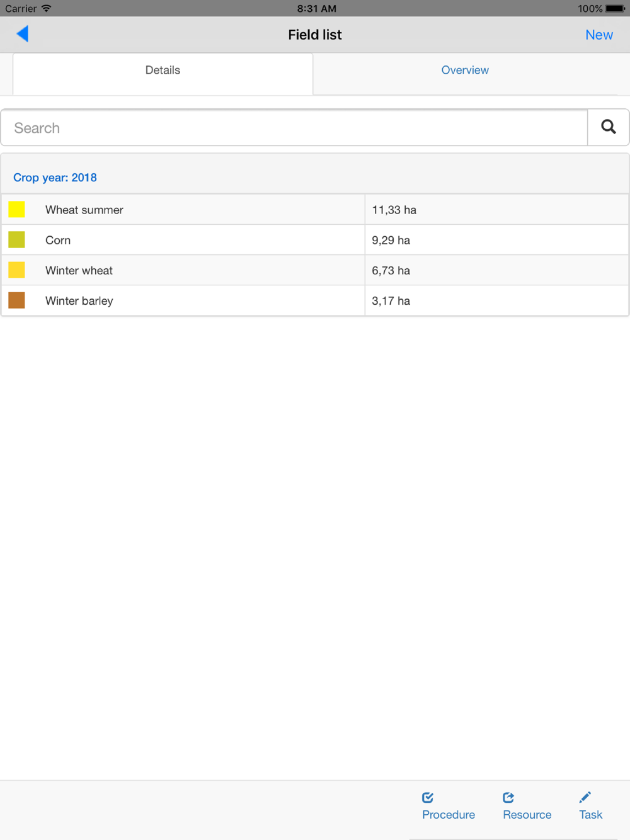Tap the Procedure checkmark icon
The width and height of the screenshot is (630, 840).
[x=428, y=798]
